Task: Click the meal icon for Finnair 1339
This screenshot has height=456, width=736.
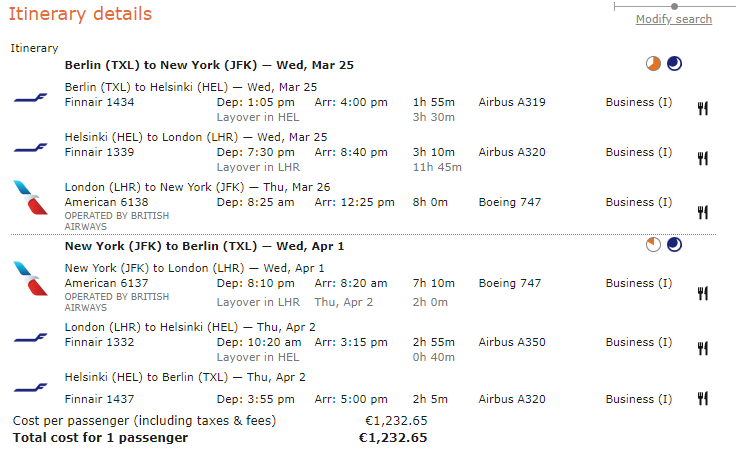Action: coord(703,158)
